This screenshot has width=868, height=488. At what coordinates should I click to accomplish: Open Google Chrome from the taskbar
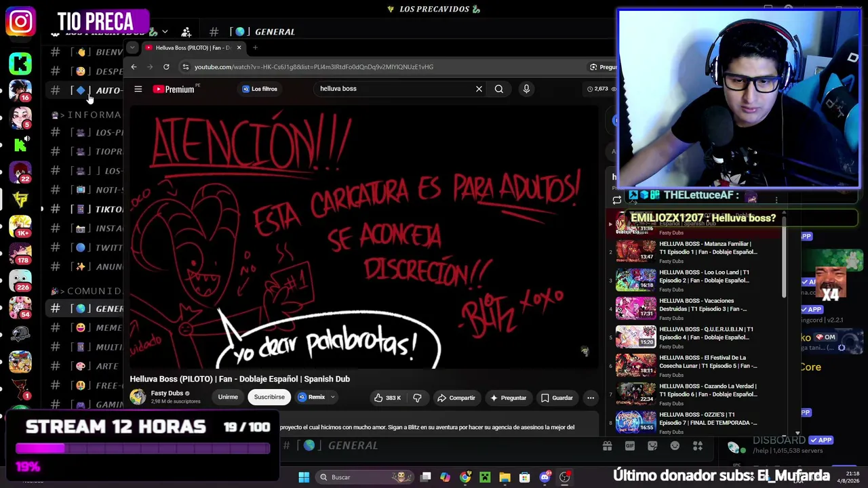click(x=465, y=477)
